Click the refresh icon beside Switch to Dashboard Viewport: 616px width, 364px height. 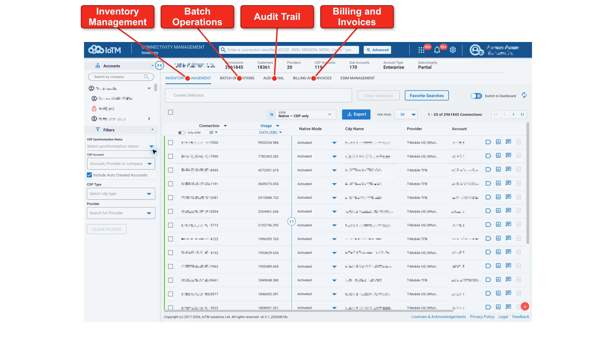(524, 95)
